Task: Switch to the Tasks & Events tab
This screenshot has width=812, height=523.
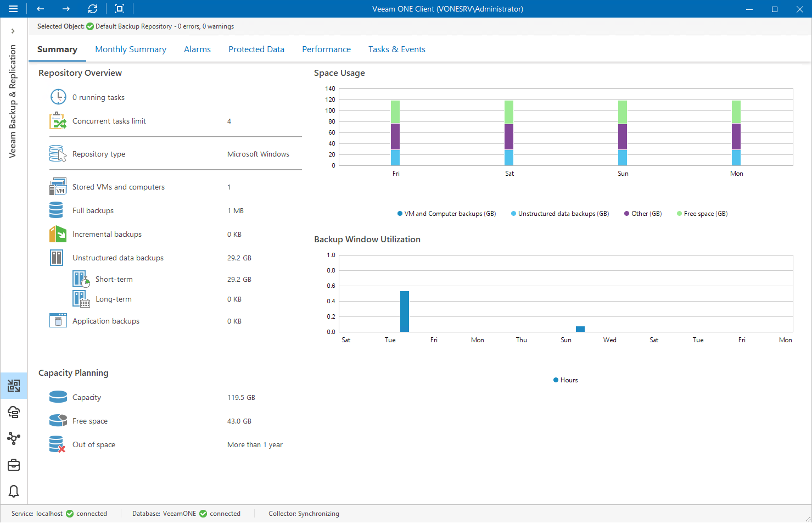Action: pos(397,49)
